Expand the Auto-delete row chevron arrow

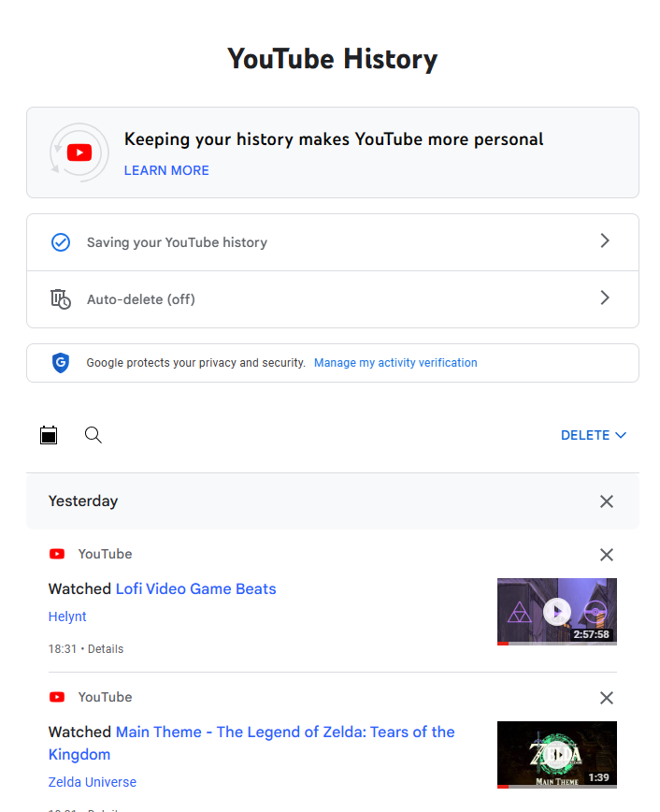click(605, 297)
